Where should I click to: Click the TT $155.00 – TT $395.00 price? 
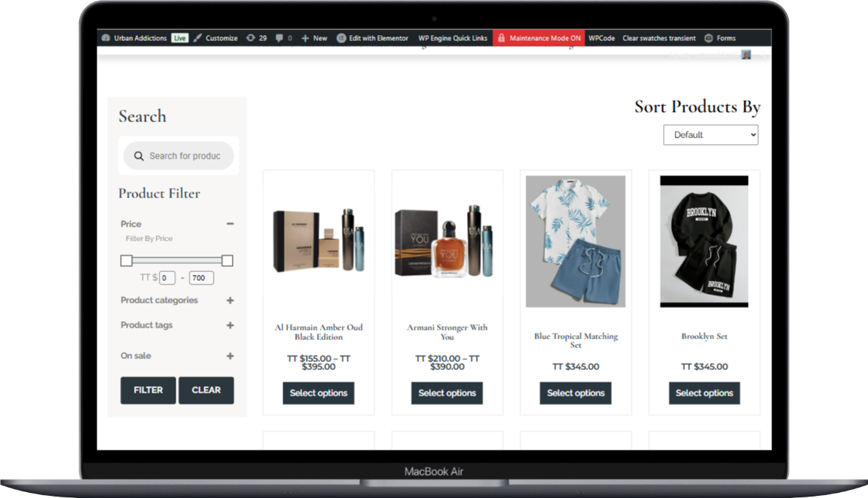pos(319,363)
